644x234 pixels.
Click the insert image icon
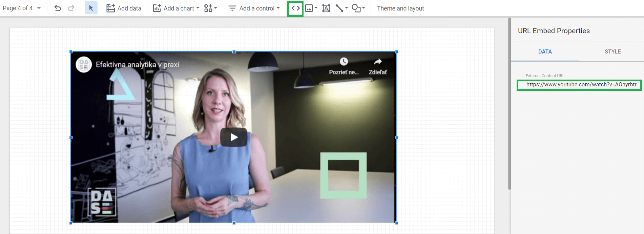309,8
